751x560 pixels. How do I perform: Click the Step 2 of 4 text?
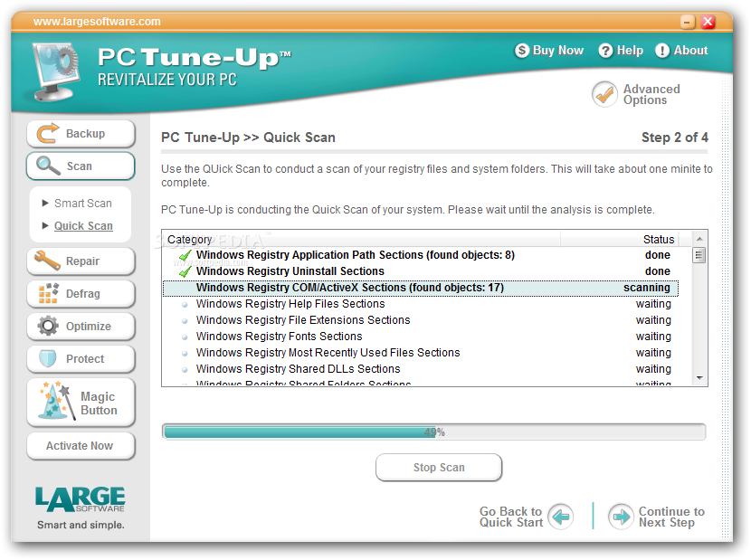(x=674, y=138)
